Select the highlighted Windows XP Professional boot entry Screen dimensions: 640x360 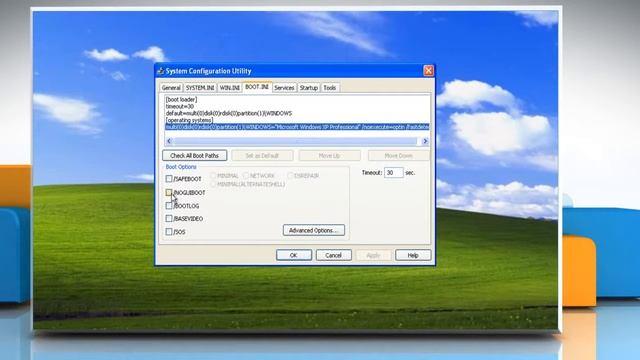297,127
